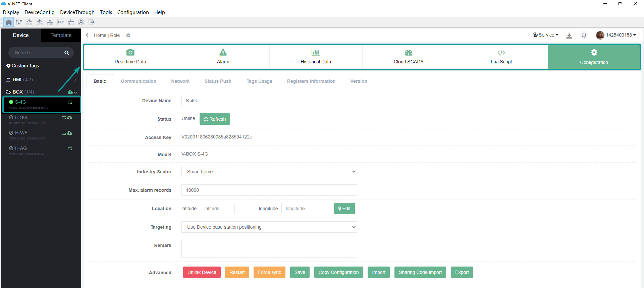Viewport: 644px width, 288px height.
Task: Click the Remark text area
Action: (x=269, y=249)
